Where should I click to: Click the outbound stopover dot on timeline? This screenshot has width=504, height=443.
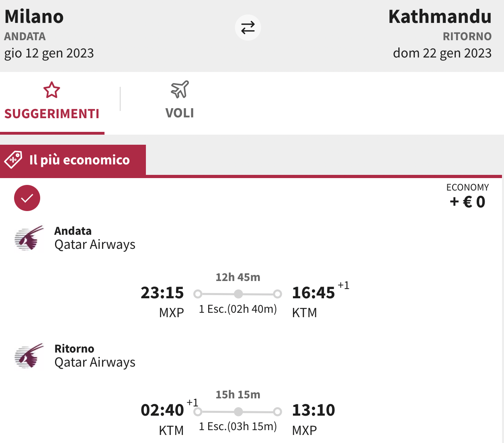238,294
